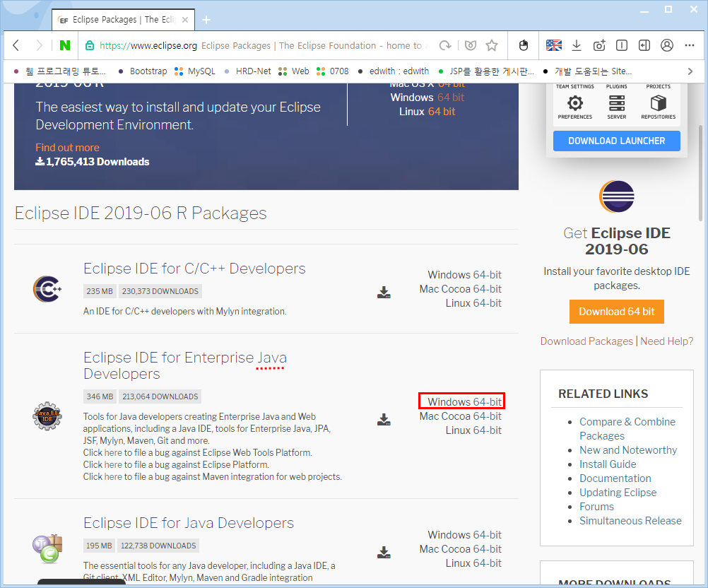Open the user profile icon
The image size is (708, 588).
(667, 45)
